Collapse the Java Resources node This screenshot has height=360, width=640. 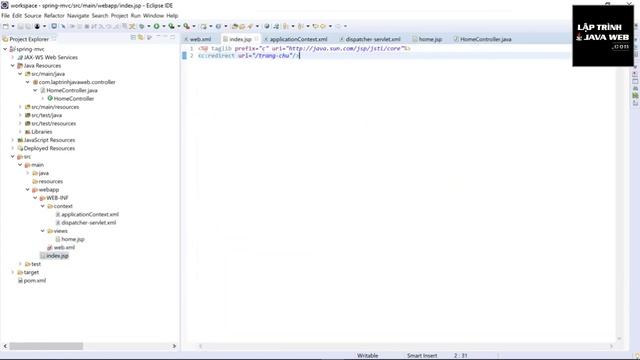click(x=13, y=65)
